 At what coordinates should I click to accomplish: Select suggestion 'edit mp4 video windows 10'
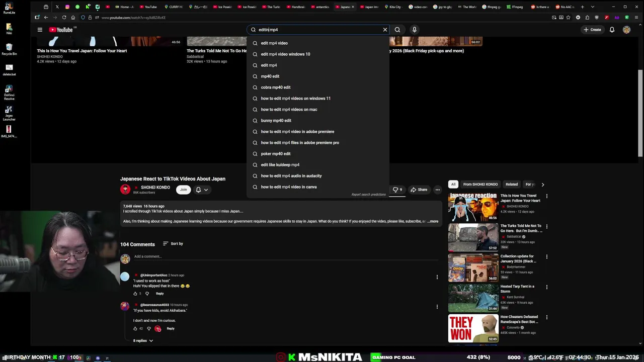click(318, 54)
